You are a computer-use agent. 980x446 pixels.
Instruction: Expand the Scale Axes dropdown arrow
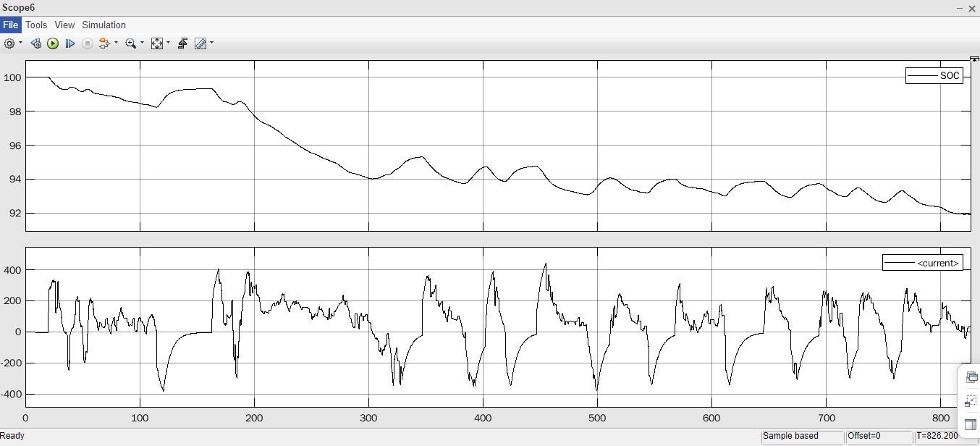pos(168,43)
